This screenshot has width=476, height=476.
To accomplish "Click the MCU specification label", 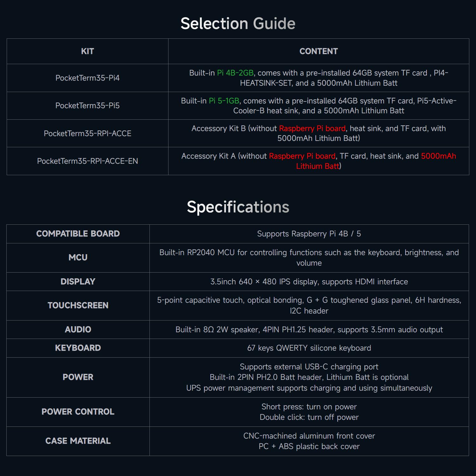I will click(x=78, y=258).
